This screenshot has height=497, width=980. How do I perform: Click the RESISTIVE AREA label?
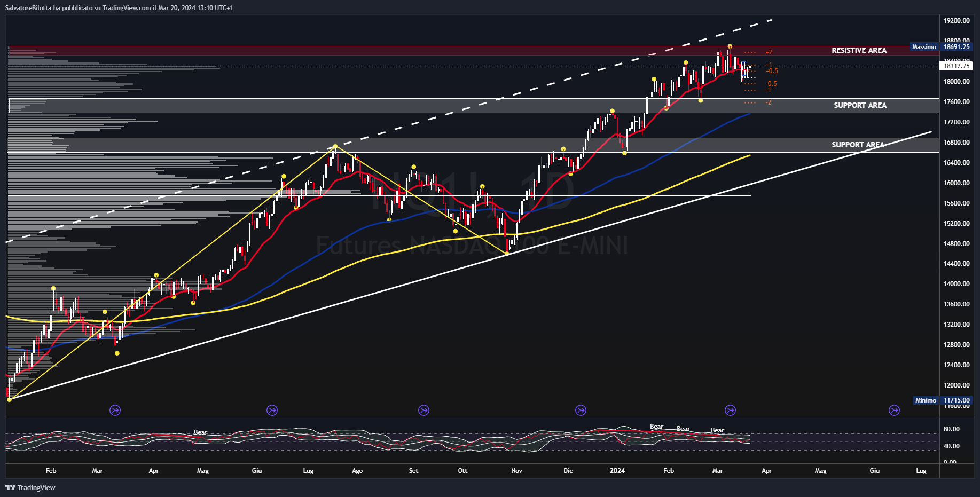pos(859,50)
